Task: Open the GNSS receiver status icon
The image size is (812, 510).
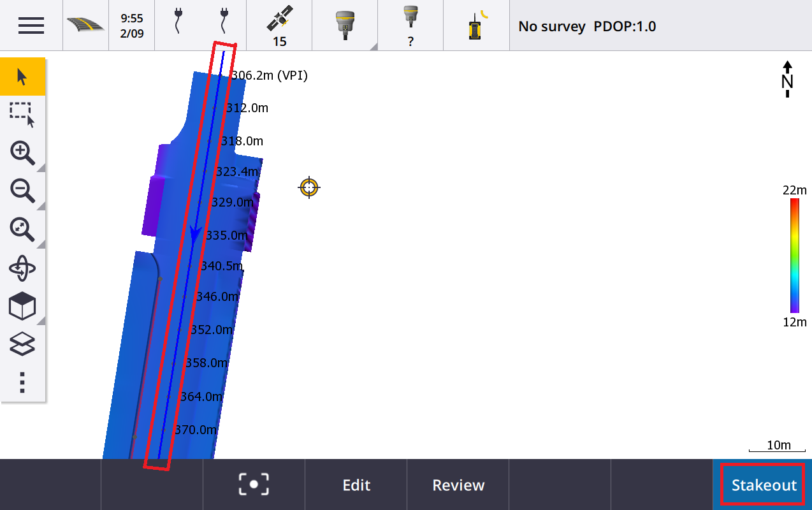Action: click(x=345, y=25)
